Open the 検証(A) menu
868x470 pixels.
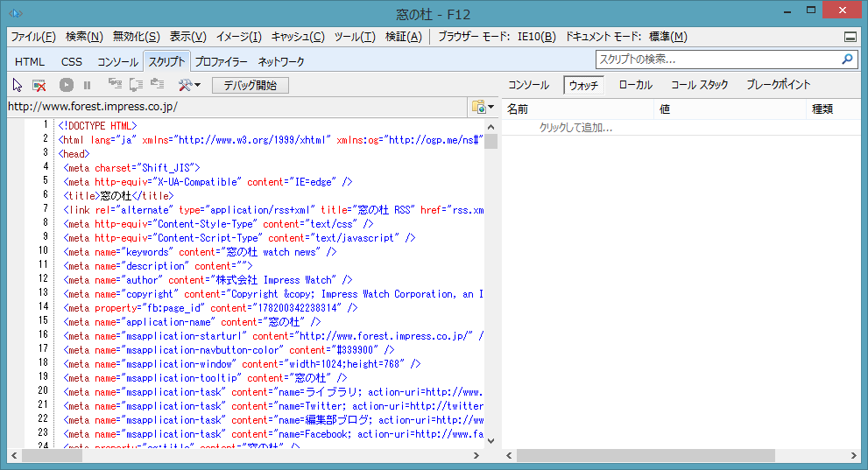(x=404, y=37)
